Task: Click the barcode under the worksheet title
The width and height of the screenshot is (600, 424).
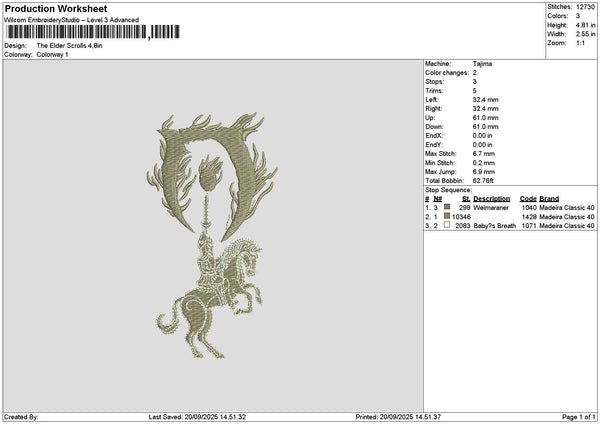Action: (x=93, y=32)
